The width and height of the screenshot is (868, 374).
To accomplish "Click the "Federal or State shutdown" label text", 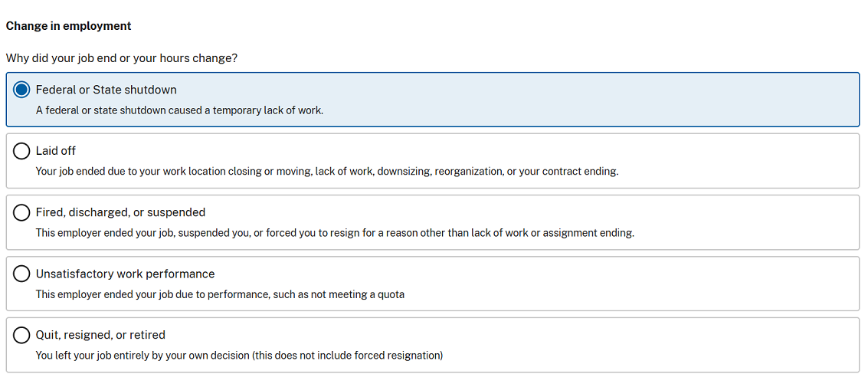I will click(x=106, y=90).
